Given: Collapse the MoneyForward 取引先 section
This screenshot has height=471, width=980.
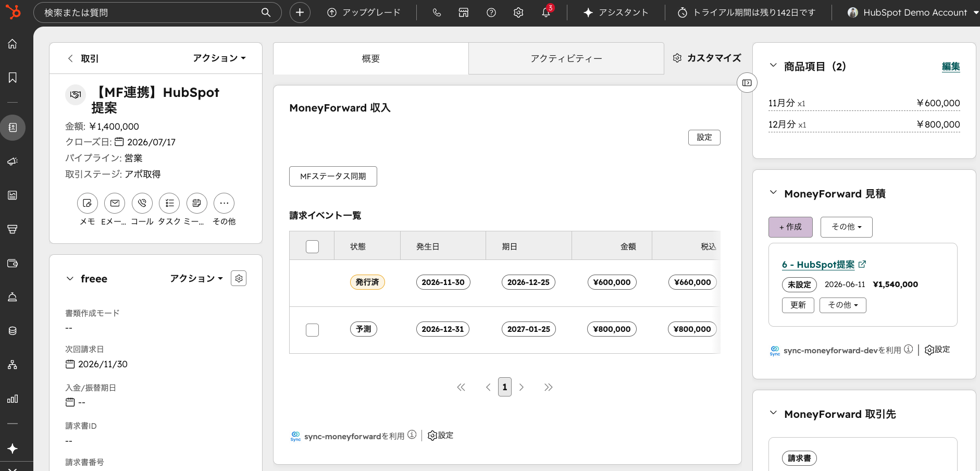Looking at the screenshot, I should click(773, 413).
